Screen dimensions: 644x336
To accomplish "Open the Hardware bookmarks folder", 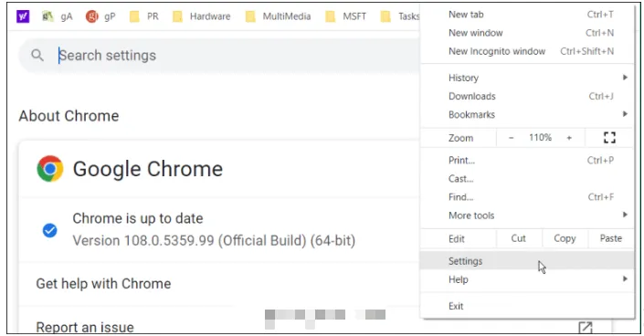I will click(x=201, y=16).
